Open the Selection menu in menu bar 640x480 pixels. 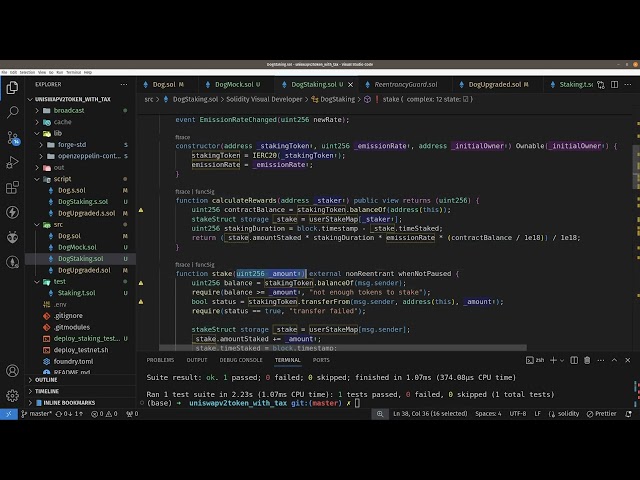coord(27,72)
